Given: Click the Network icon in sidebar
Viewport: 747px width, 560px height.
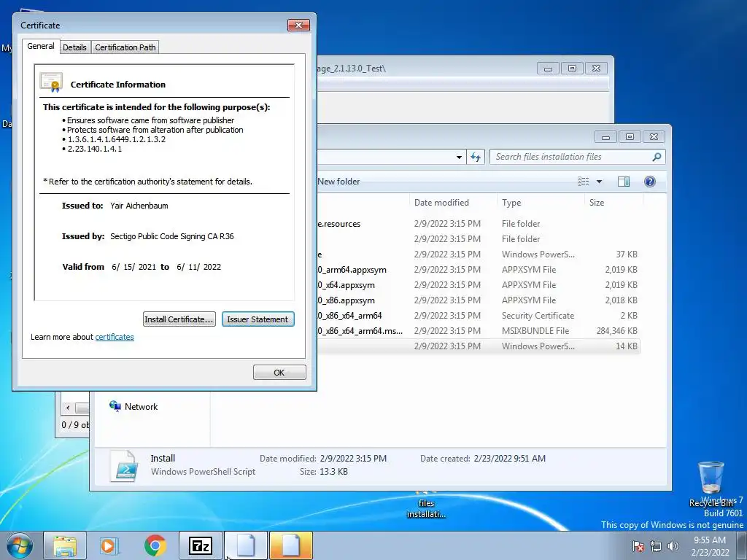Looking at the screenshot, I should (115, 405).
